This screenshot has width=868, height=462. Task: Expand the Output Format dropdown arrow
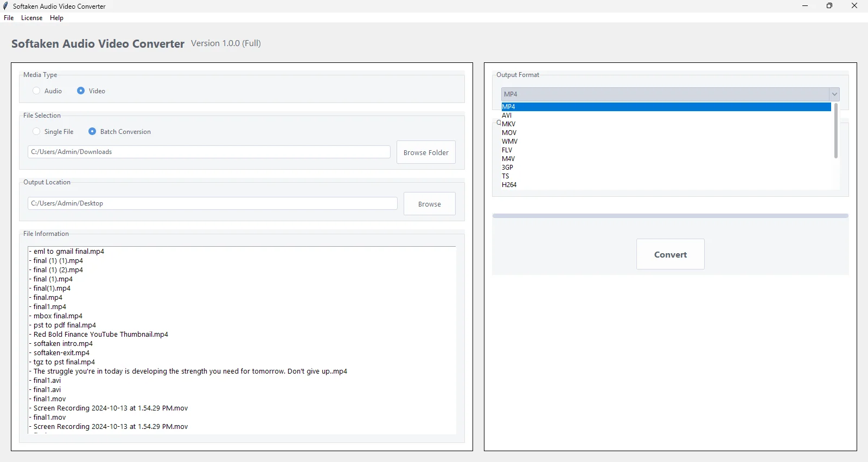click(834, 94)
